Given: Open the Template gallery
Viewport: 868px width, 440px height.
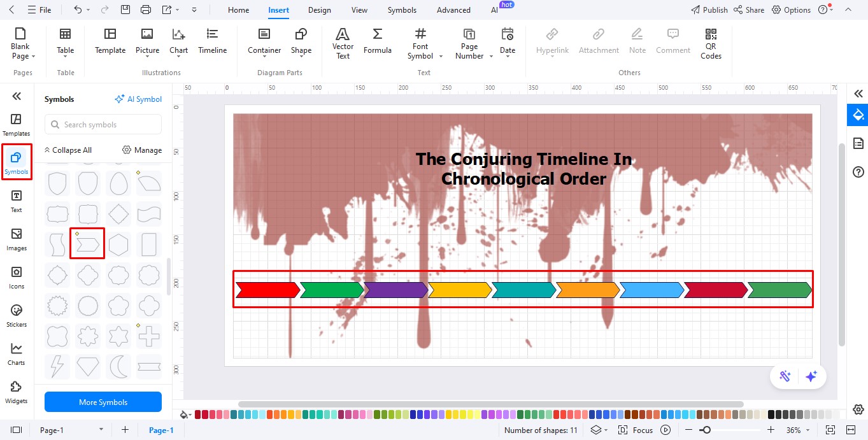Looking at the screenshot, I should click(x=110, y=41).
